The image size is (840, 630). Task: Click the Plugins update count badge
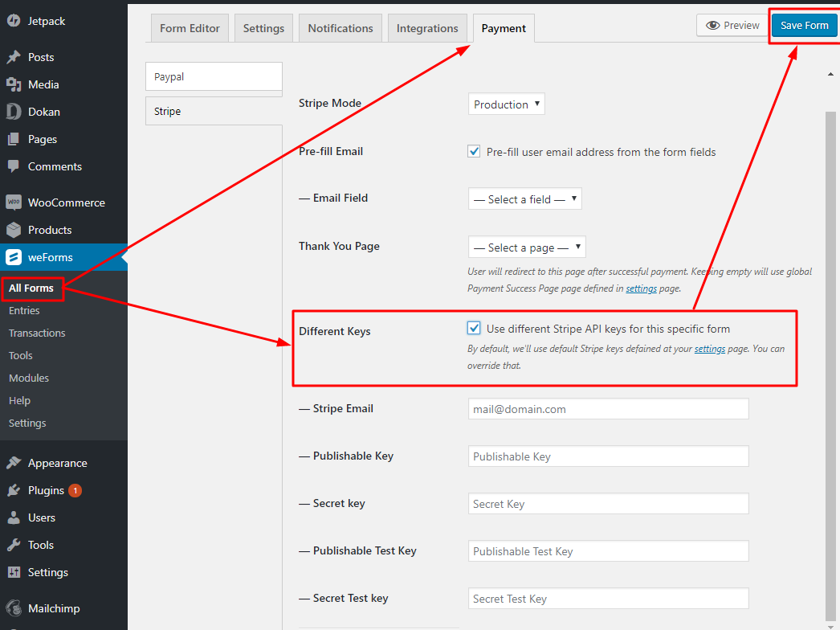click(x=75, y=490)
